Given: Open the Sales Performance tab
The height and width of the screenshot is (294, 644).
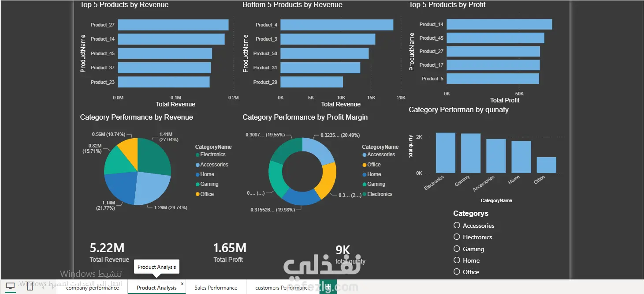Looking at the screenshot, I should (216, 287).
